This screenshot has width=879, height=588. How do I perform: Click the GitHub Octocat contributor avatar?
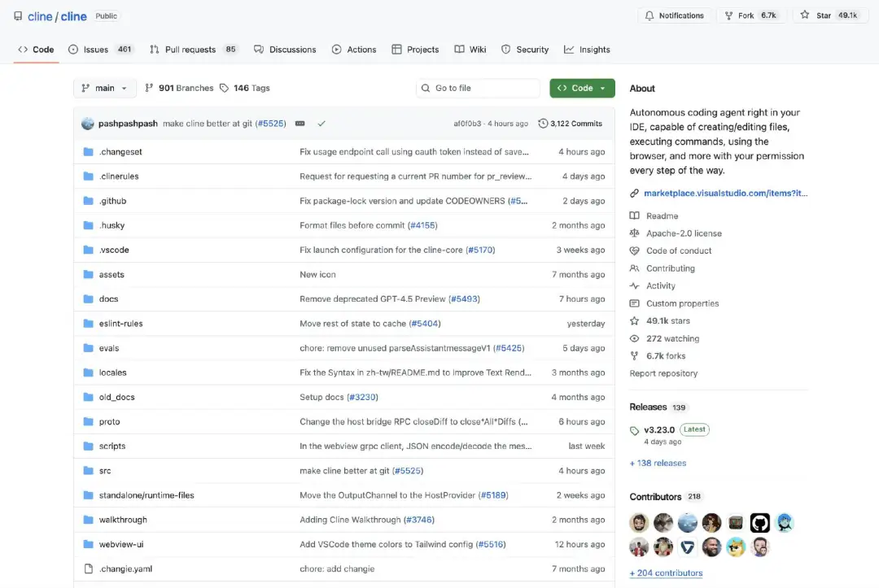point(759,522)
